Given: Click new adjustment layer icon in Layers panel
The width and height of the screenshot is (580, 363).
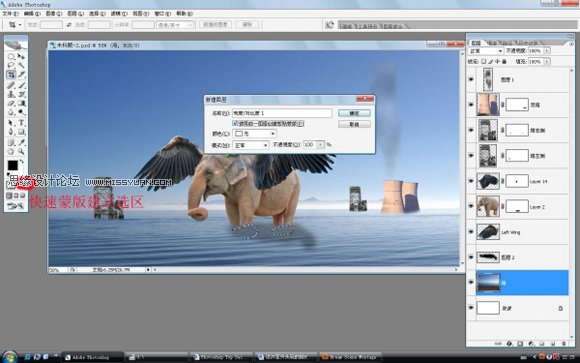Looking at the screenshot, I should pyautogui.click(x=531, y=344).
